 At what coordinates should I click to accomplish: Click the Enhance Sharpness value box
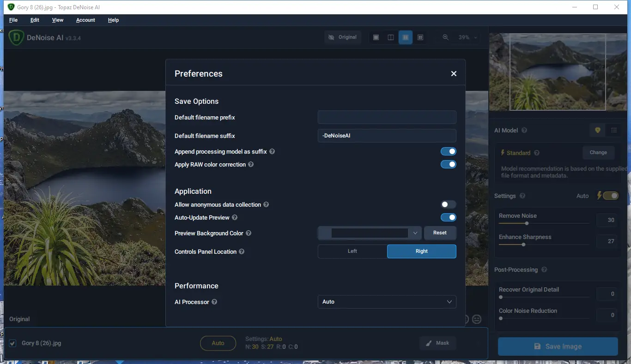pos(607,241)
